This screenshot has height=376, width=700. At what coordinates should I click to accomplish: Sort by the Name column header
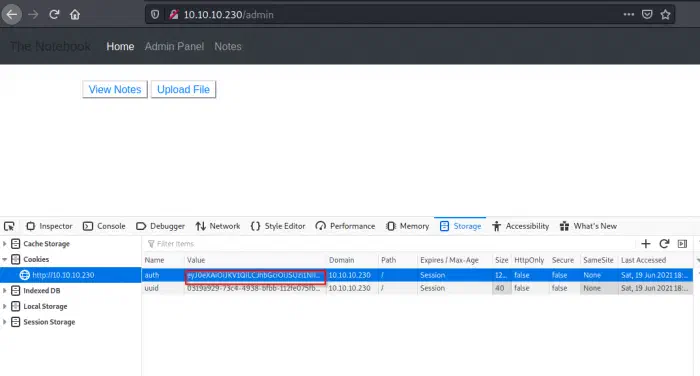(163, 260)
